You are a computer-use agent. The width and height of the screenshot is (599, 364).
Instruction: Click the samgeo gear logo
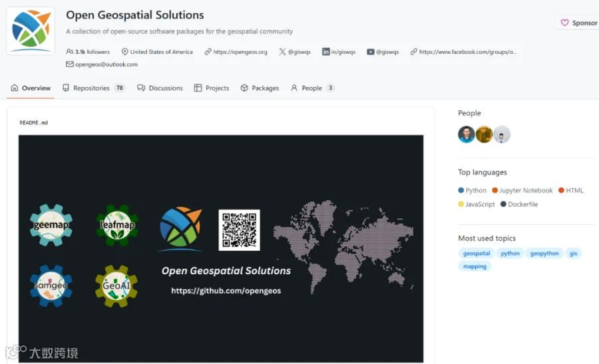(51, 285)
